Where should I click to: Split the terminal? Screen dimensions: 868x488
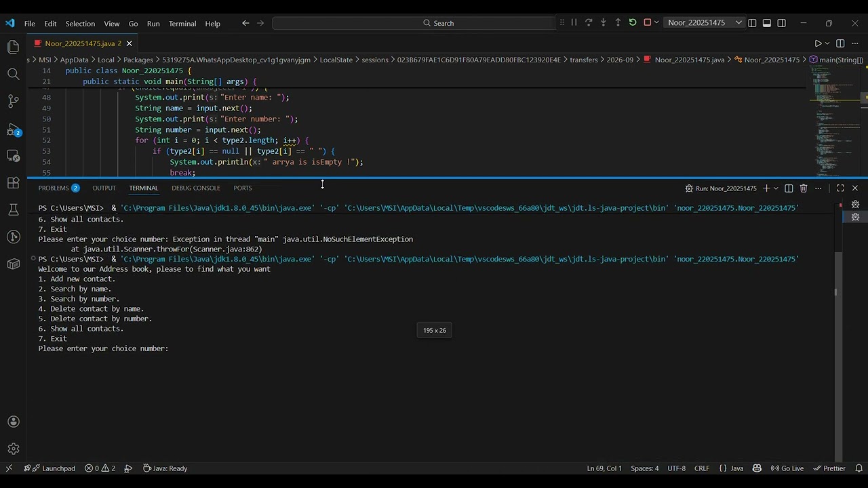pyautogui.click(x=789, y=188)
